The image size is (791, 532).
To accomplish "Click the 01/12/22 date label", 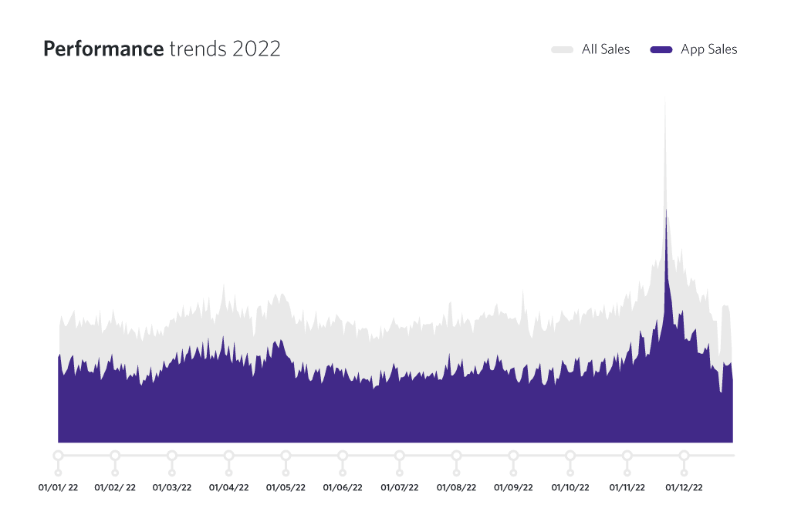I will [684, 487].
